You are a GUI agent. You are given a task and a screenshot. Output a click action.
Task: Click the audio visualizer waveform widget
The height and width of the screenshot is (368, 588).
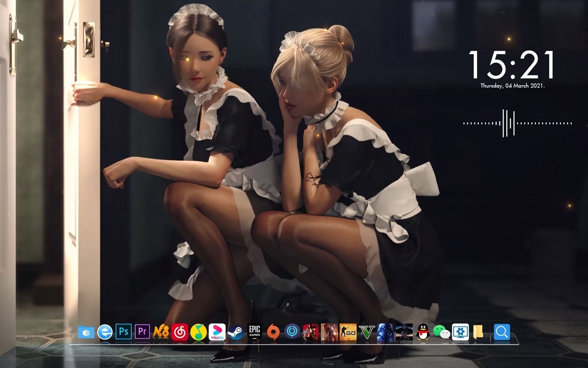coord(517,123)
